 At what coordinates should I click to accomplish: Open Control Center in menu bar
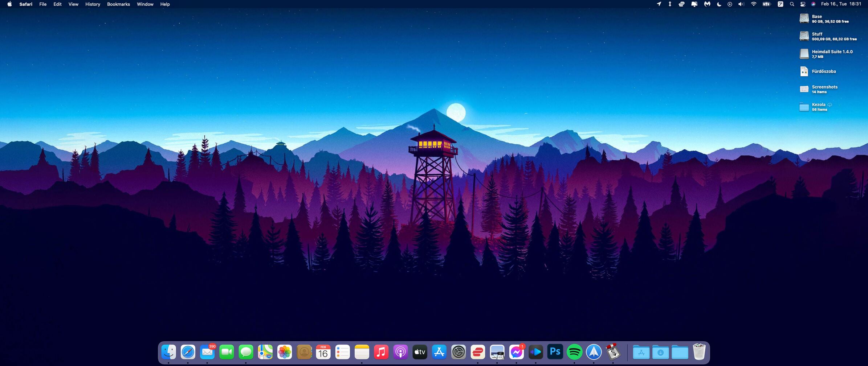click(x=803, y=4)
